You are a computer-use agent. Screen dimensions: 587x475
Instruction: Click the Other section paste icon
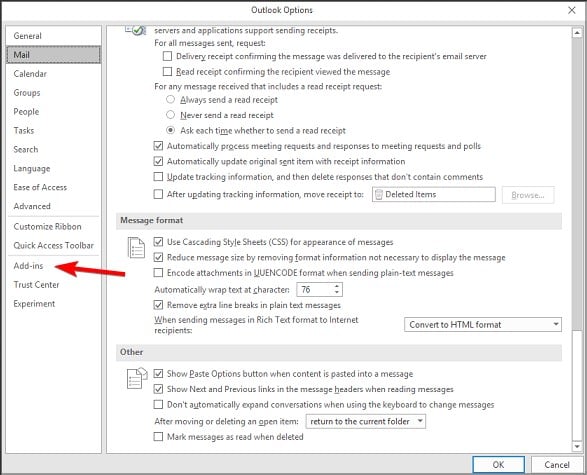point(137,378)
